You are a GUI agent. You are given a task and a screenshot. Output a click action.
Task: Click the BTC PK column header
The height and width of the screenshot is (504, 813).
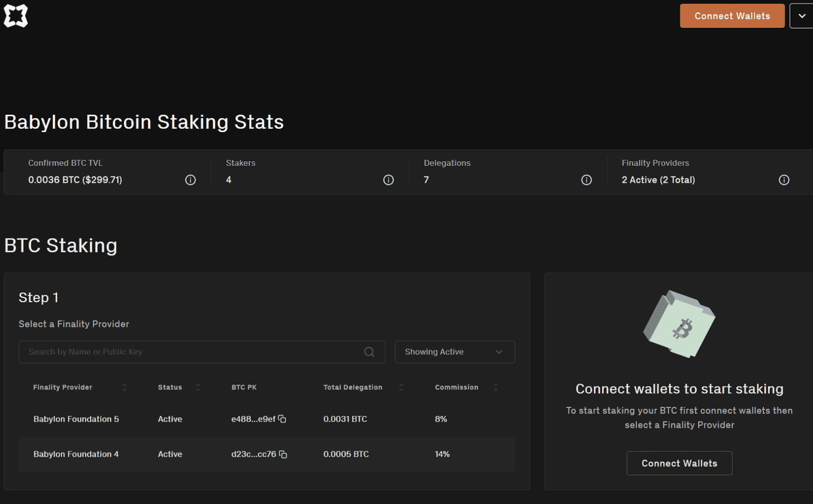pos(244,387)
